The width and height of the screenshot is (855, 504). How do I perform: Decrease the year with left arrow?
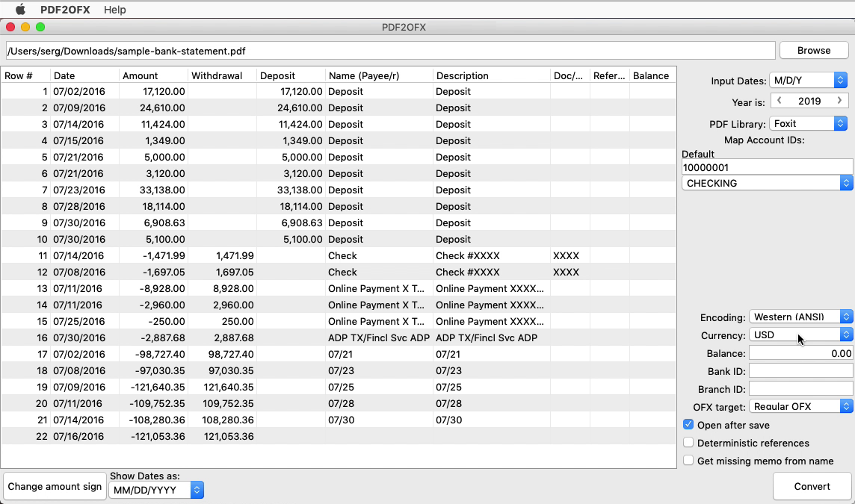pyautogui.click(x=780, y=101)
